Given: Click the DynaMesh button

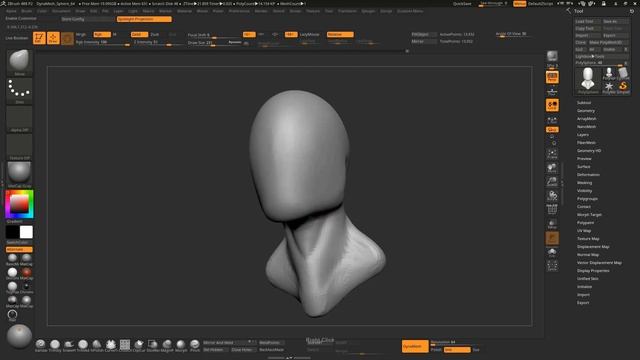Looking at the screenshot, I should [415, 346].
